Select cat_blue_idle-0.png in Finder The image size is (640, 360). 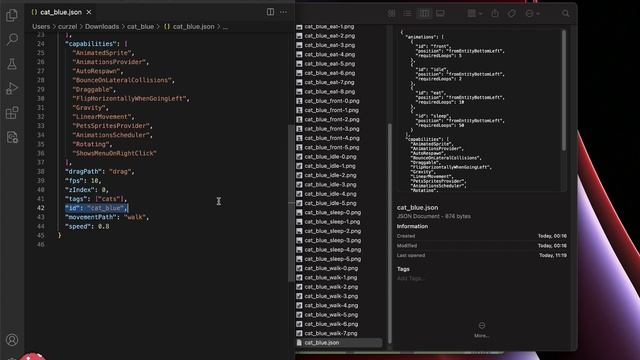[330, 157]
